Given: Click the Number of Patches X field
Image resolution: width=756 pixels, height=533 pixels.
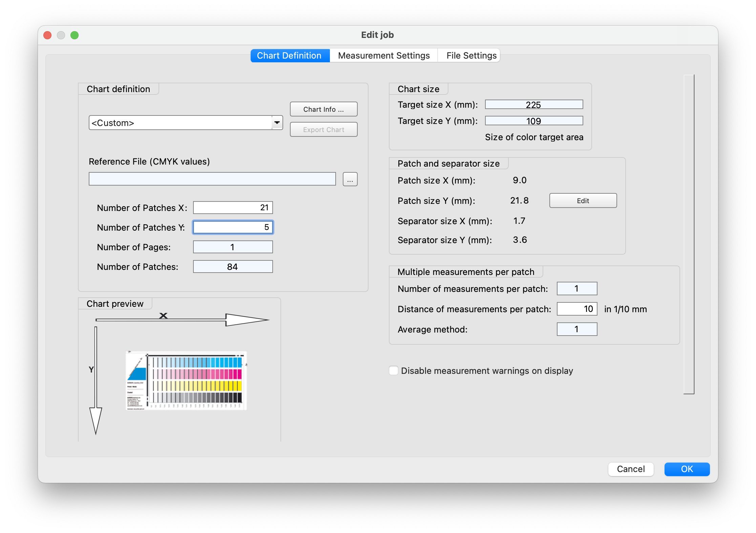Looking at the screenshot, I should 233,208.
